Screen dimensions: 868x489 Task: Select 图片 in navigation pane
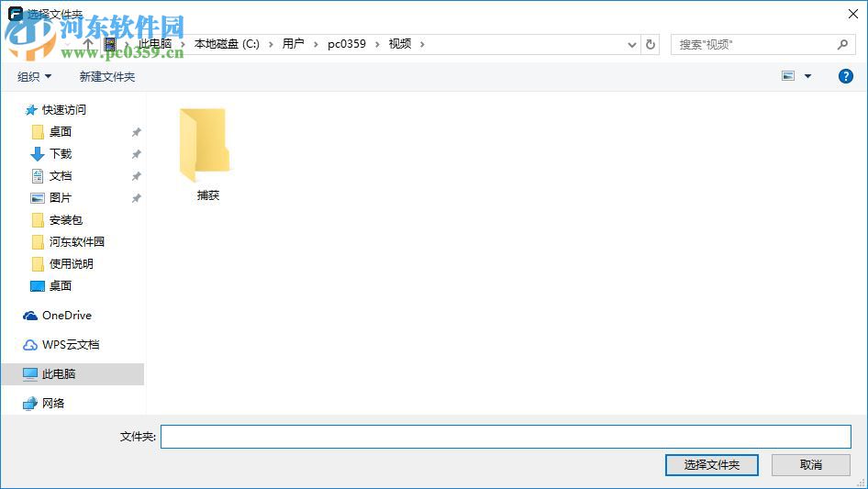point(61,197)
